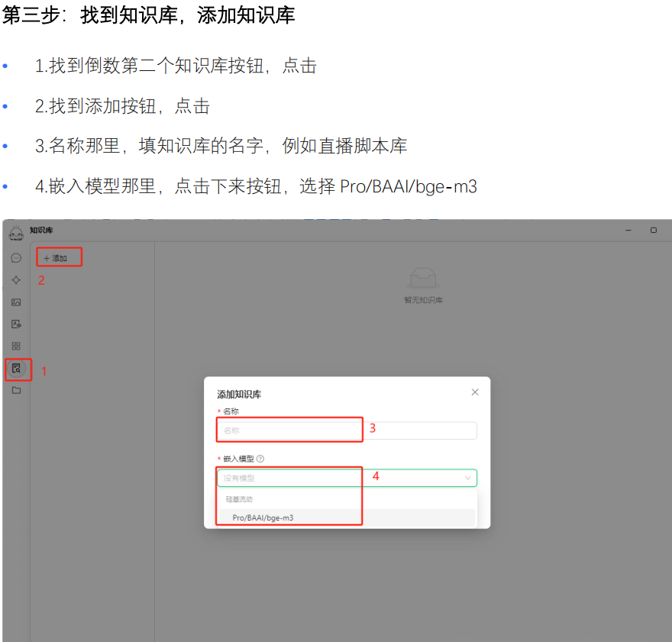The width and height of the screenshot is (672, 642).
Task: Minimize the 知识库 window
Action: (628, 231)
